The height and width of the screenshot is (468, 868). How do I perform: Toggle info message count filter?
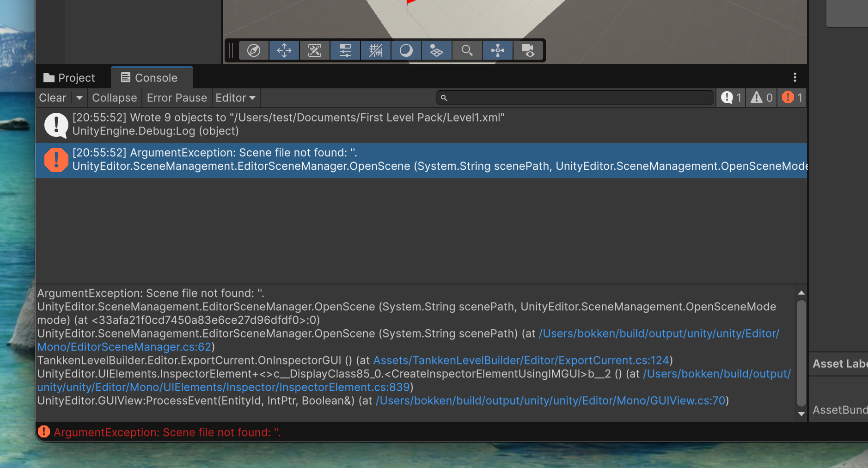tap(731, 98)
